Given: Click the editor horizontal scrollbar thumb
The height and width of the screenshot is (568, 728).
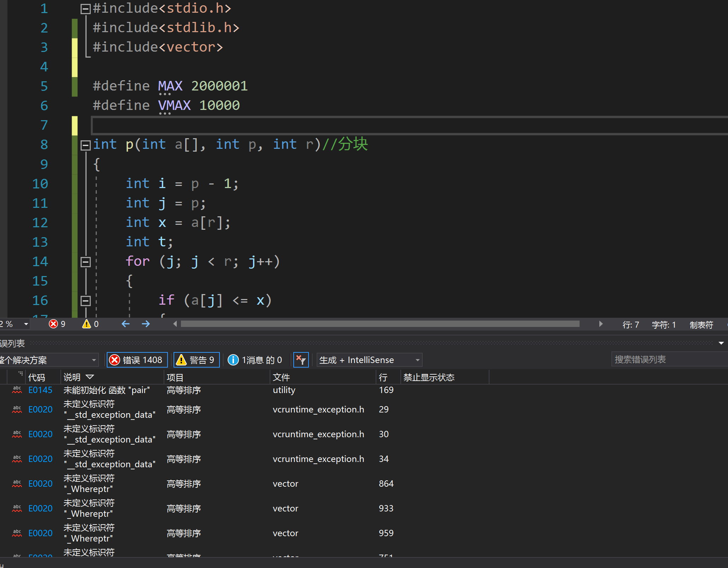Looking at the screenshot, I should pyautogui.click(x=380, y=324).
